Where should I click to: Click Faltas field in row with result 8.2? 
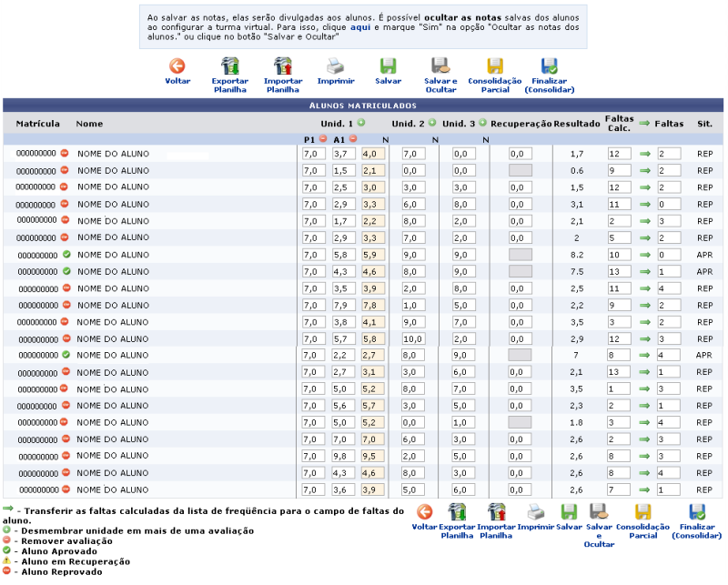point(669,255)
